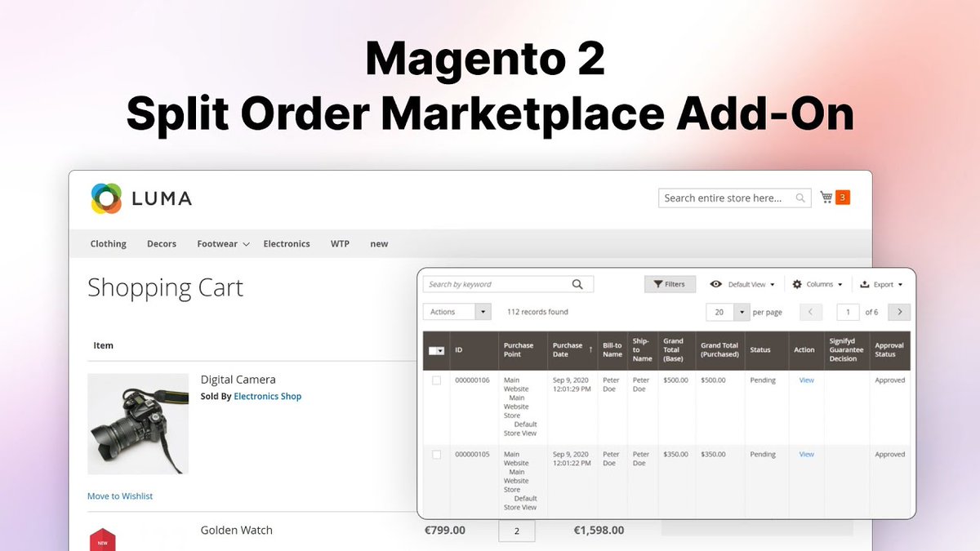The image size is (980, 551).
Task: Click the Signifyd Guarantee Decision header
Action: tap(846, 351)
